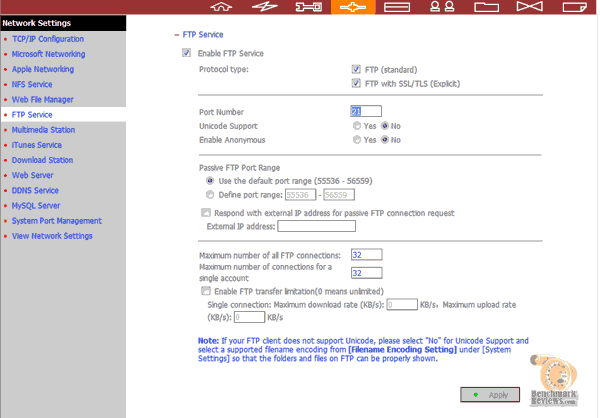Check Enable FTP transfer limitation box
This screenshot has height=418, width=600.
coord(206,291)
